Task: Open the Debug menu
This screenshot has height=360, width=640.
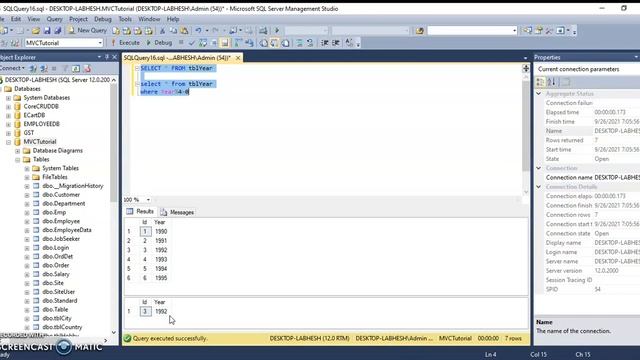Action: click(102, 19)
